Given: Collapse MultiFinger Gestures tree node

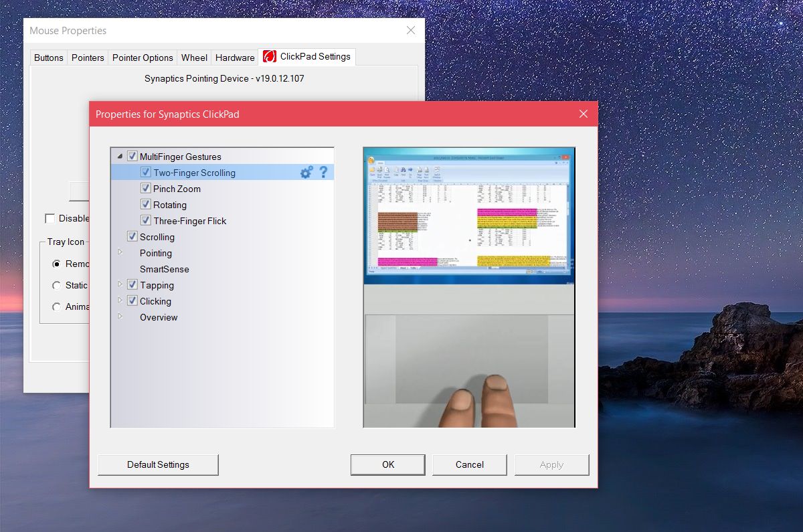Looking at the screenshot, I should [120, 157].
